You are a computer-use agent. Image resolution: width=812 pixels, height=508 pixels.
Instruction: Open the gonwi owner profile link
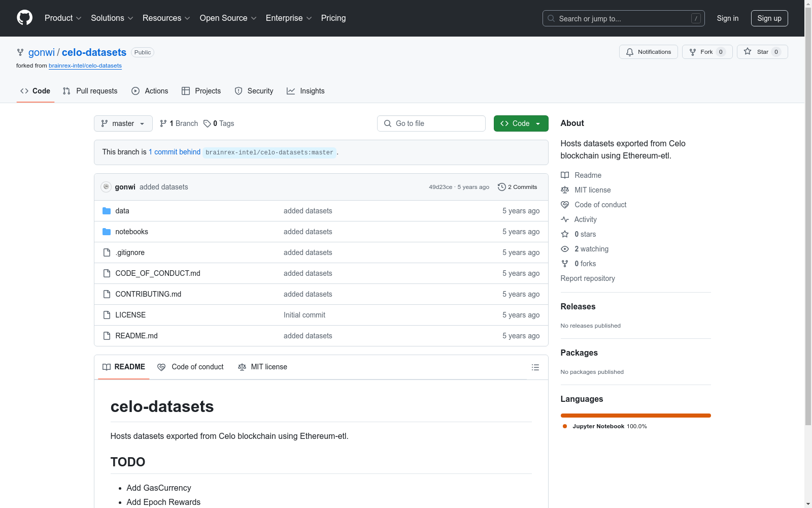click(42, 52)
